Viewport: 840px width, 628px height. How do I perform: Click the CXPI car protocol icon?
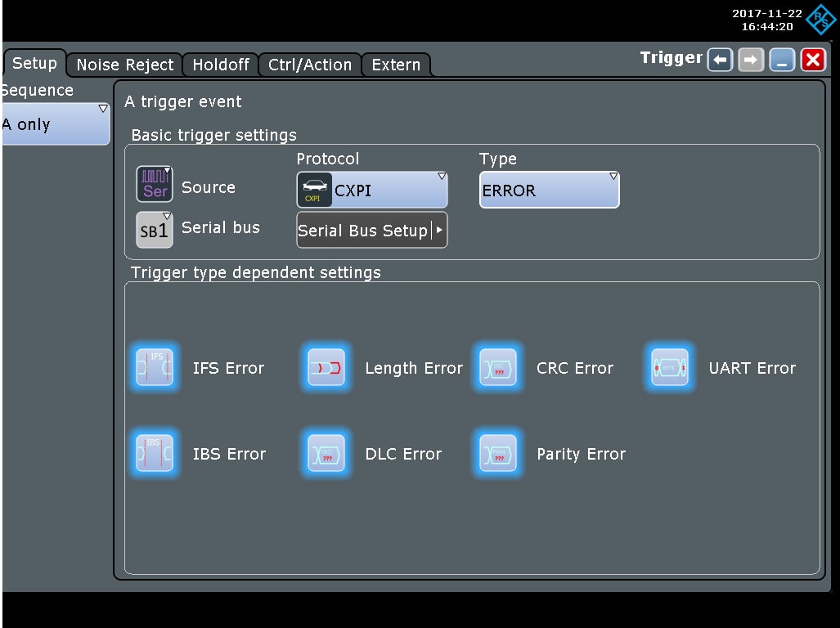point(314,190)
